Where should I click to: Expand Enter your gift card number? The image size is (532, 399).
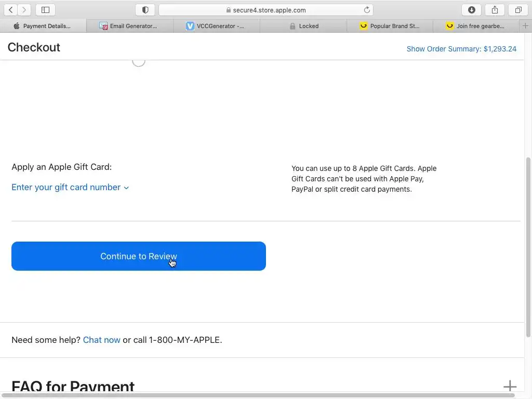click(x=70, y=187)
